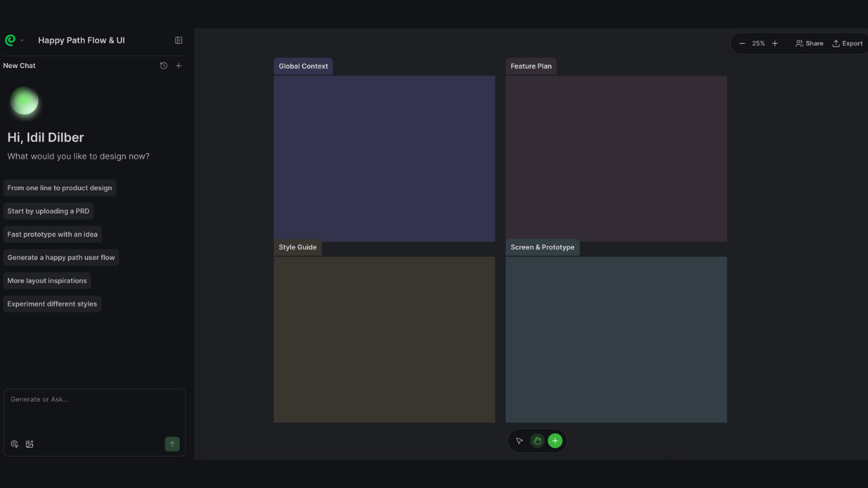Zoom out with the minus button
Viewport: 868px width, 488px height.
[x=742, y=43]
